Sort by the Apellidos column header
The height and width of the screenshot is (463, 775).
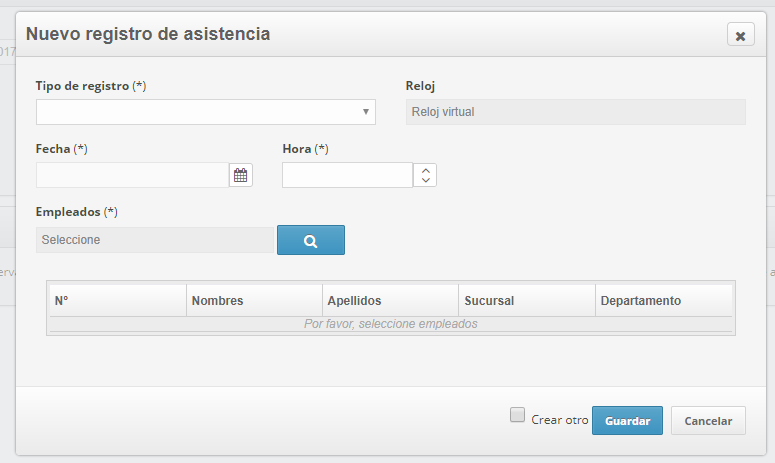(390, 300)
